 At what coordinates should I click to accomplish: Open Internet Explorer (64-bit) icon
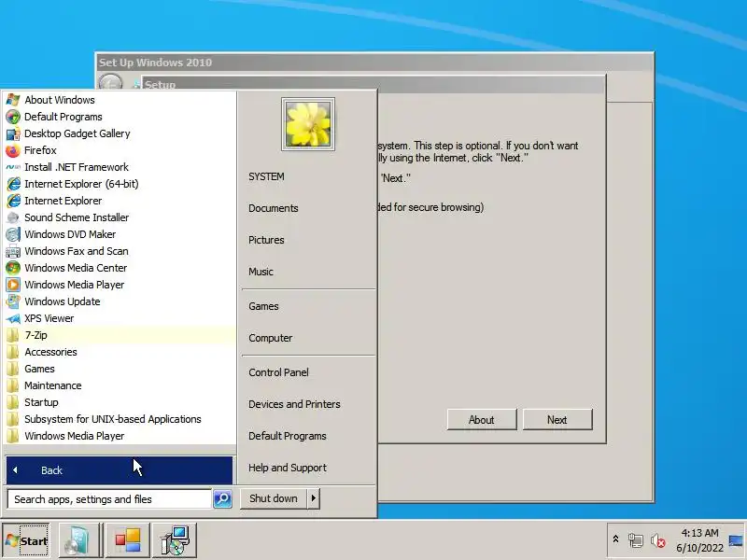13,184
